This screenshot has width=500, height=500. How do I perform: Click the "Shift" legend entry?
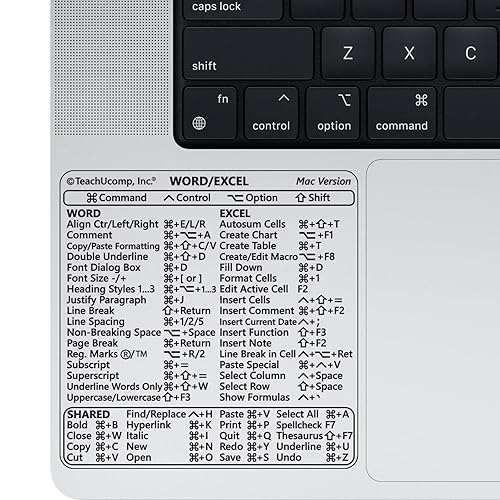[313, 198]
